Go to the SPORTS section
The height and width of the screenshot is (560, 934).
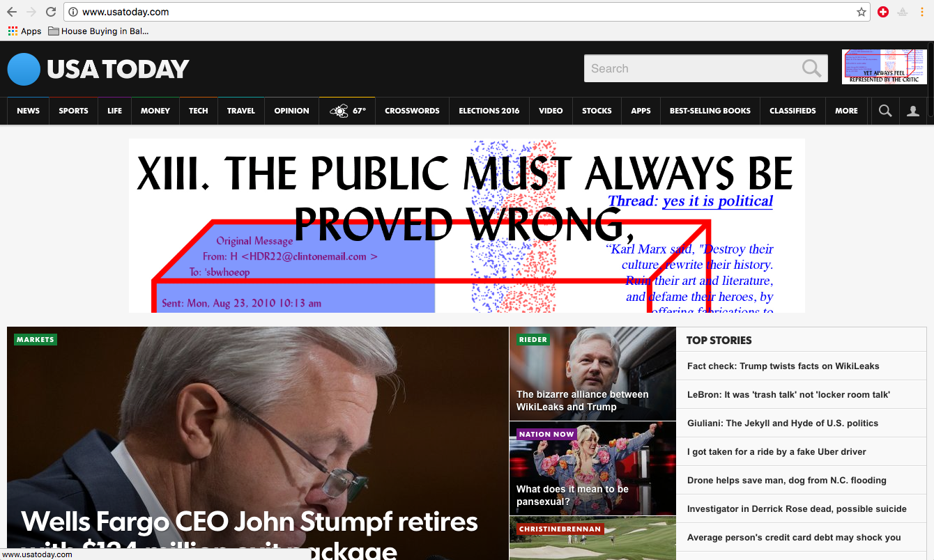(73, 111)
